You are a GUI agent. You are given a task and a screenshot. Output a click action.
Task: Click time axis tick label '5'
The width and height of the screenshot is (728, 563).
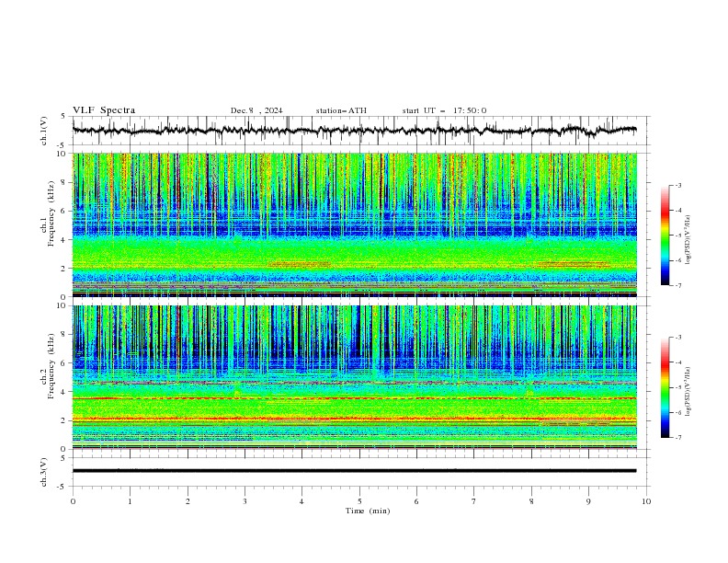359,501
